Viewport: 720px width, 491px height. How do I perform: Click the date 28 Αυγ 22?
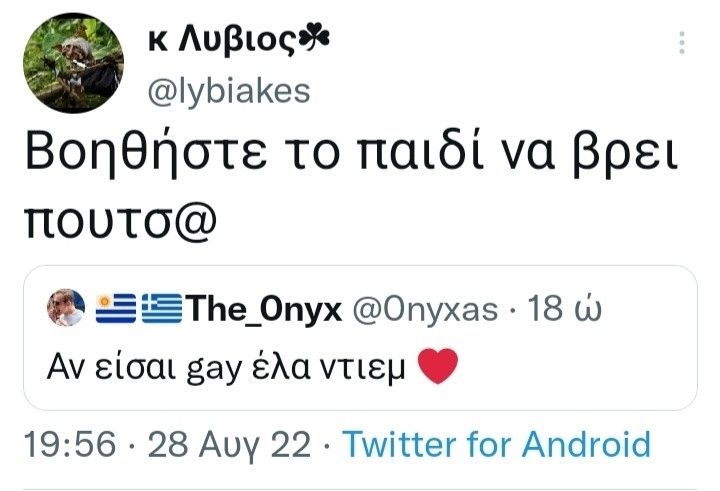pyautogui.click(x=229, y=445)
